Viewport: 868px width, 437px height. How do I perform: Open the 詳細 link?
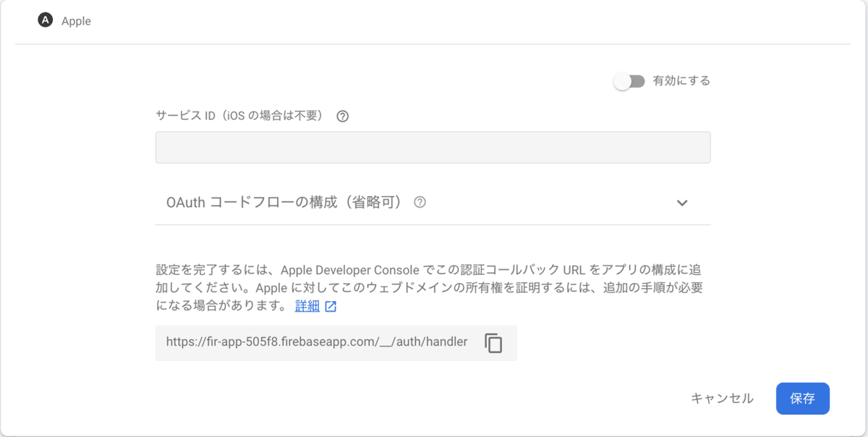[307, 306]
